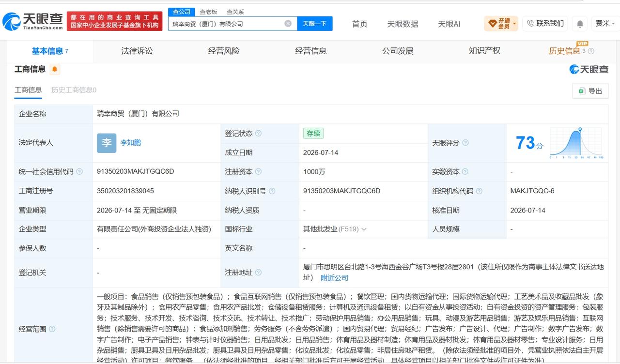Open the 天眼AI navigation link

(449, 24)
